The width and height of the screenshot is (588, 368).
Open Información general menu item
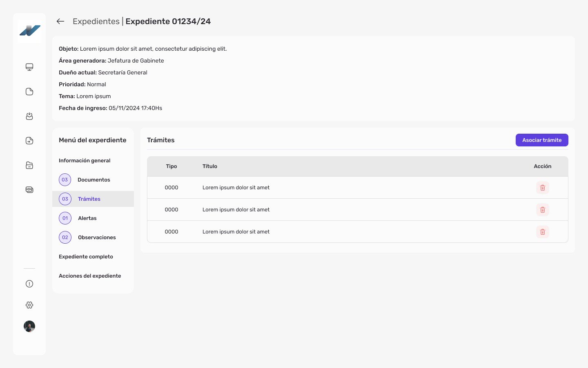pyautogui.click(x=85, y=161)
